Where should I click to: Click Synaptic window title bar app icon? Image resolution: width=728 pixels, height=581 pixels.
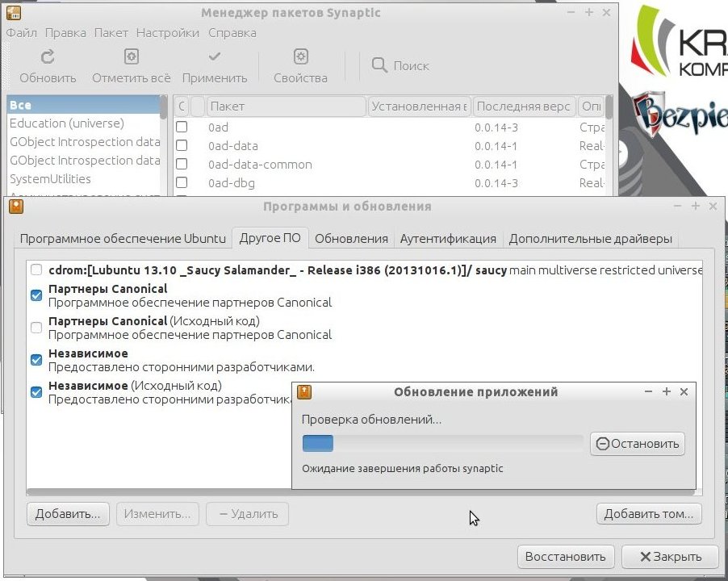point(14,13)
